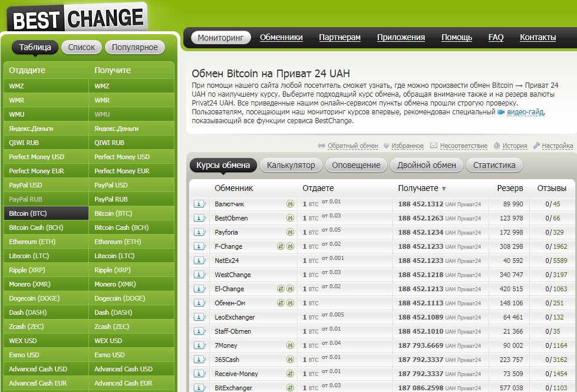Select Advanced Cash USD in Получите column
Viewport: 577px width, 392px height.
coord(131,369)
